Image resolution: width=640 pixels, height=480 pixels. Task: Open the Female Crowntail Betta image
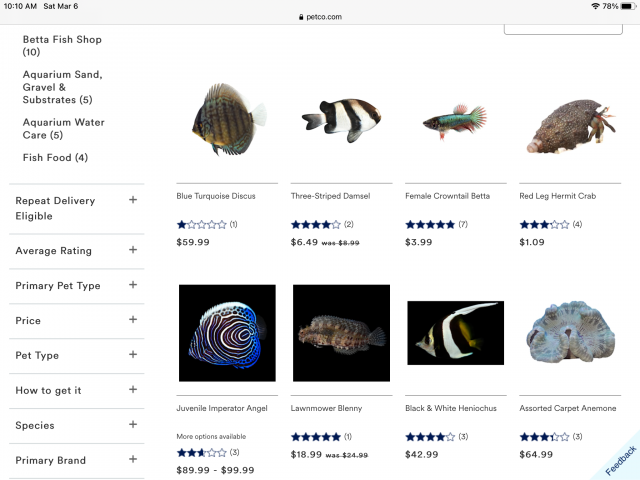point(455,122)
